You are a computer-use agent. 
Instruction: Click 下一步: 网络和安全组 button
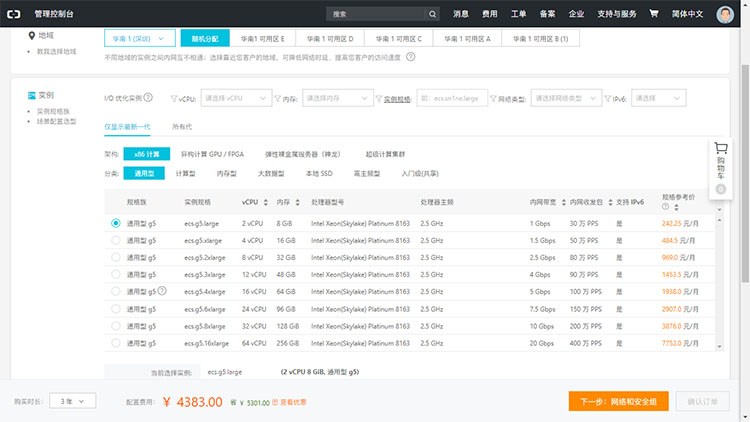click(618, 401)
